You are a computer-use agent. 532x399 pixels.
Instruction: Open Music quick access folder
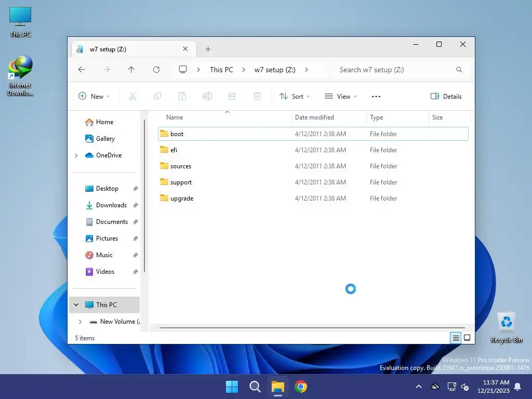(104, 255)
